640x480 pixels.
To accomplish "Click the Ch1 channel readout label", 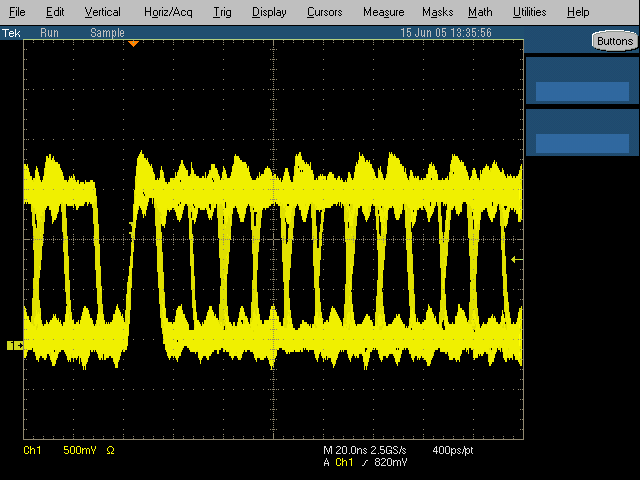I will [x=33, y=450].
